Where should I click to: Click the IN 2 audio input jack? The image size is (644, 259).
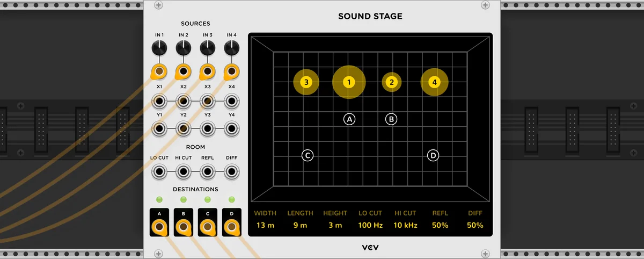[x=184, y=71]
